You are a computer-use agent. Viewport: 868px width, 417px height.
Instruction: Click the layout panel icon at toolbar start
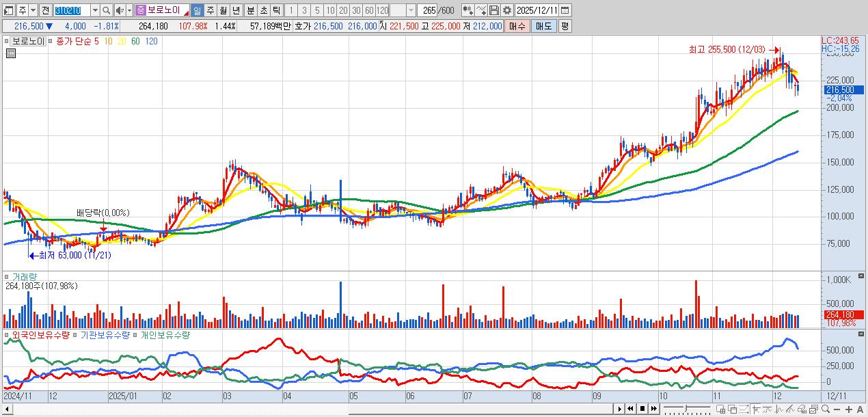point(9,10)
